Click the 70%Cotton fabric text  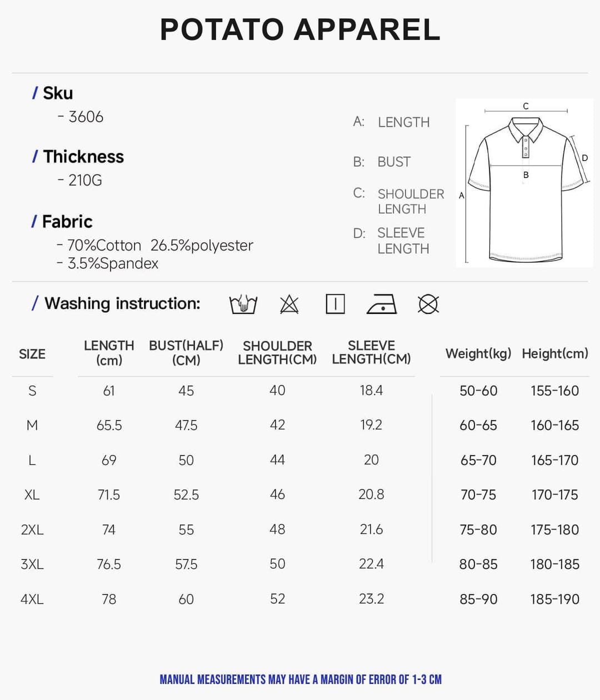pyautogui.click(x=104, y=245)
